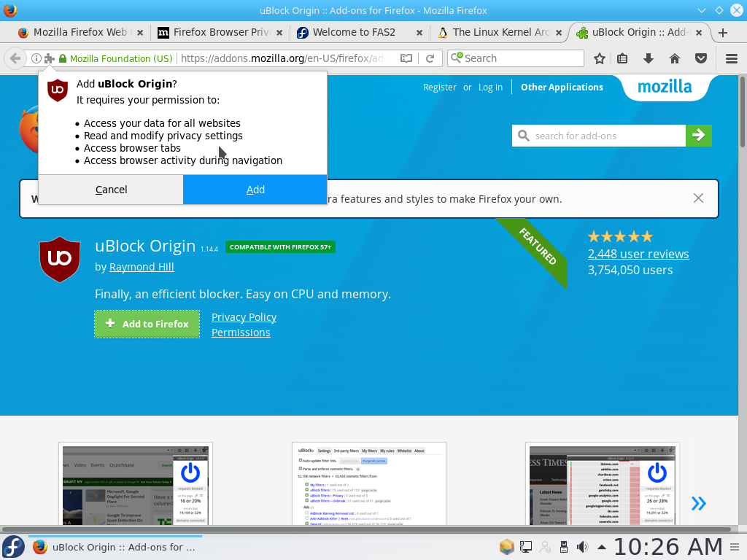Click the address bar URL
This screenshot has width=747, height=560.
tap(284, 58)
